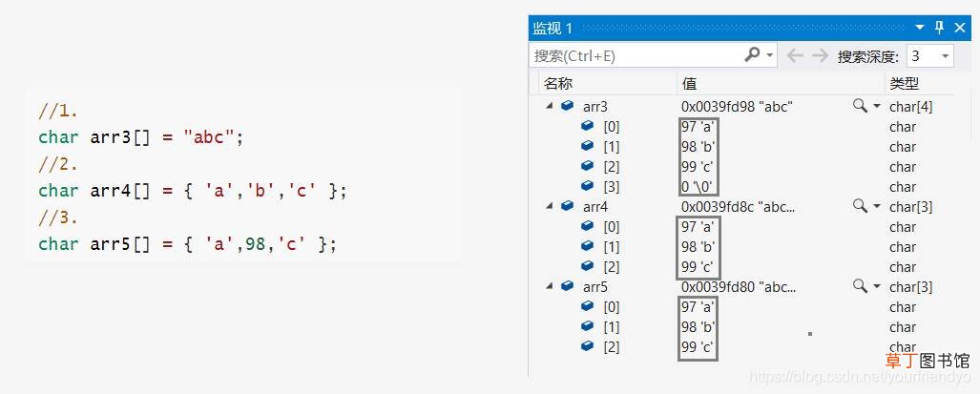Image resolution: width=980 pixels, height=394 pixels.
Task: Click the variable cube icon for arr4
Action: pos(568,205)
